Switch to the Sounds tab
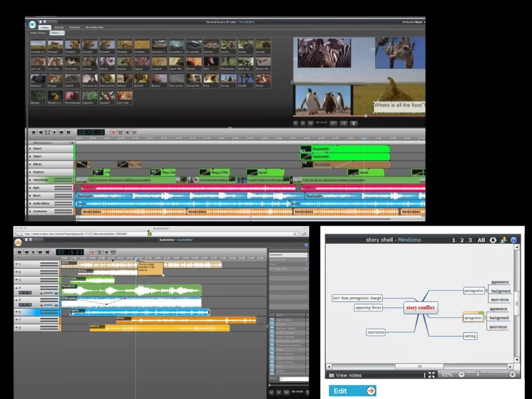The image size is (532, 399). tap(59, 27)
